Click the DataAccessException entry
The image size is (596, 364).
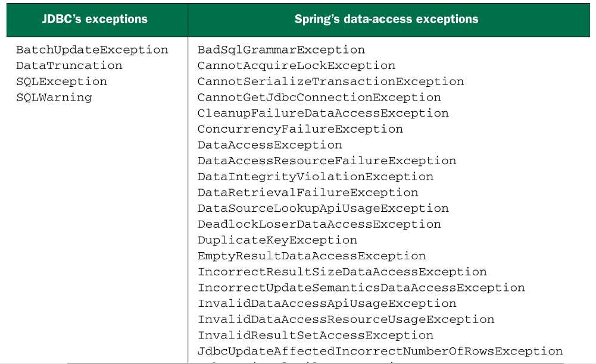click(x=270, y=145)
